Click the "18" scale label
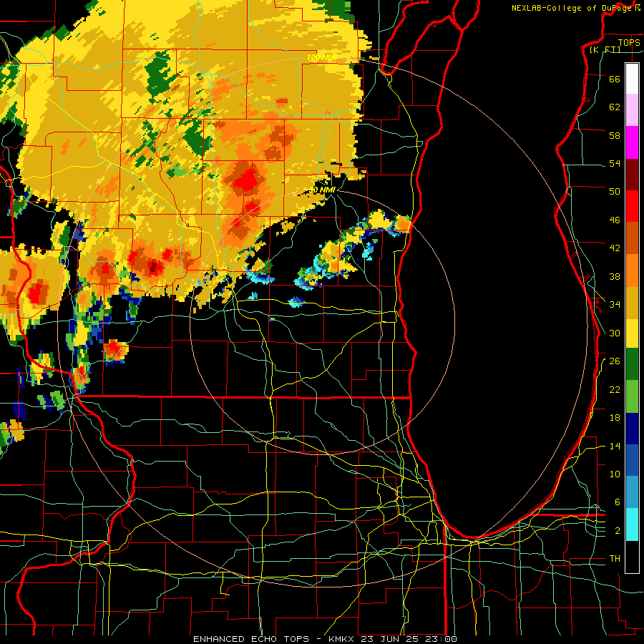Viewport: 644px width, 644px height. pos(615,418)
